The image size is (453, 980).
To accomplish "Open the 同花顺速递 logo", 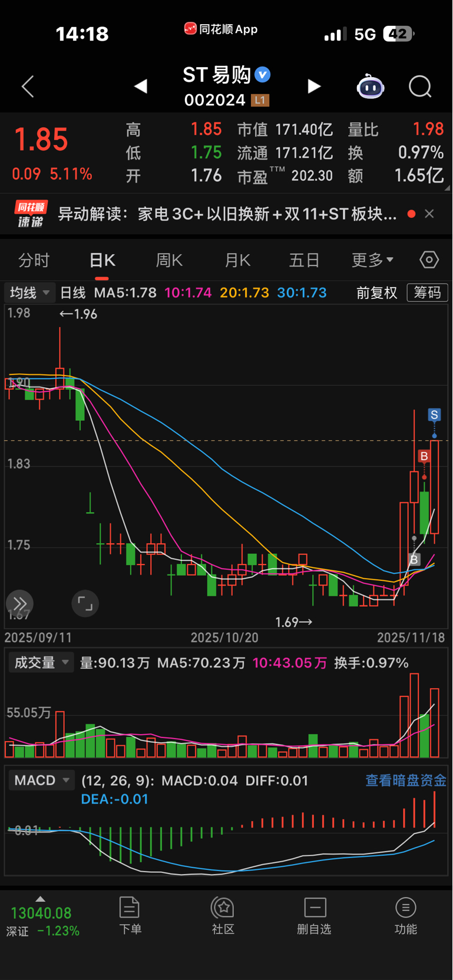I will click(31, 214).
